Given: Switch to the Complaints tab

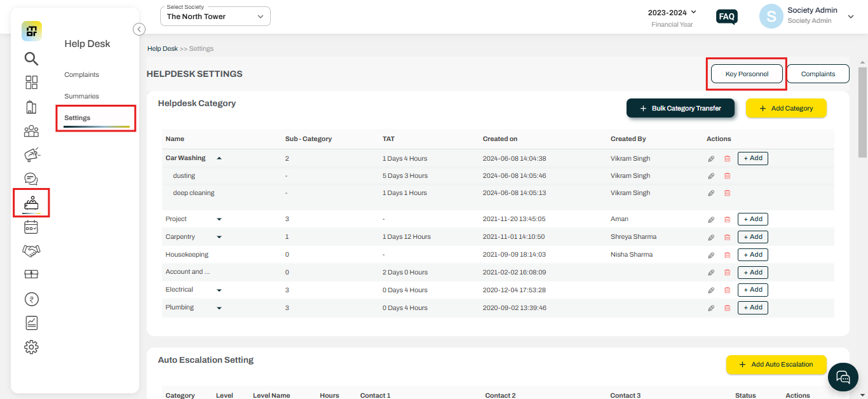Looking at the screenshot, I should (818, 73).
